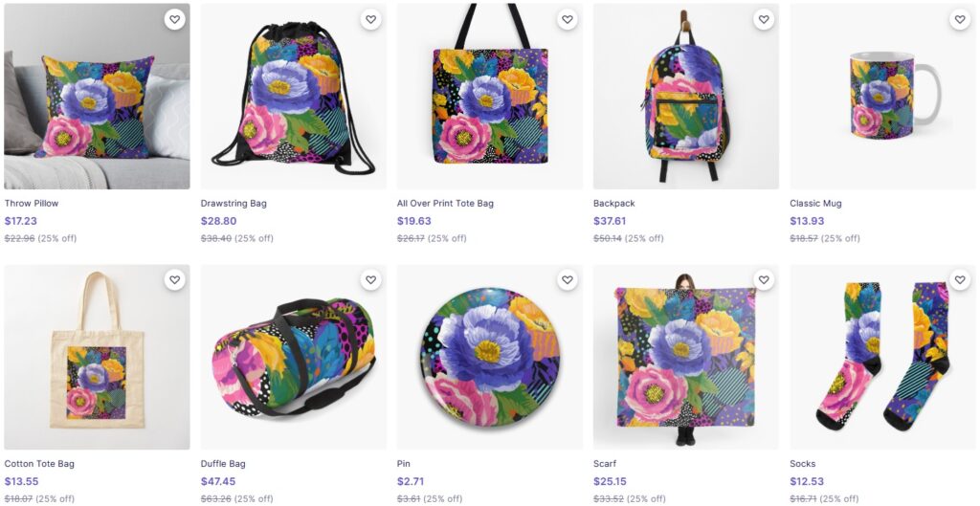
Task: Click the Classic Mug product name
Action: (815, 204)
